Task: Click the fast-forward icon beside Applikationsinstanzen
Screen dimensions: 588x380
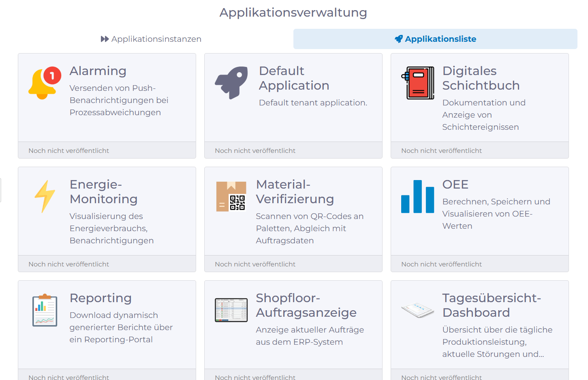Action: [x=104, y=39]
